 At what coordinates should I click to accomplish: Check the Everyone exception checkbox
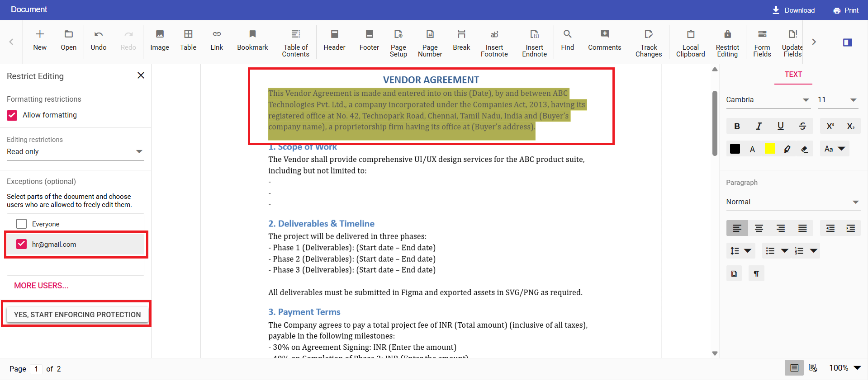(22, 224)
